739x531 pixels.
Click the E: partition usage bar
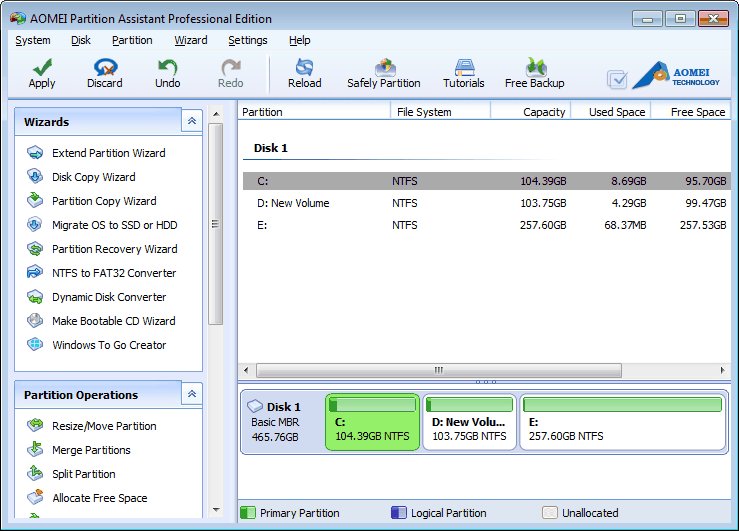[x=622, y=405]
